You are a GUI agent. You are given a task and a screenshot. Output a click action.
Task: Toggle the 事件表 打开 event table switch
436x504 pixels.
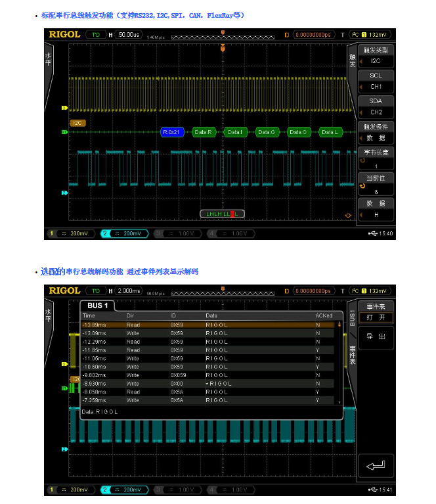coord(376,312)
